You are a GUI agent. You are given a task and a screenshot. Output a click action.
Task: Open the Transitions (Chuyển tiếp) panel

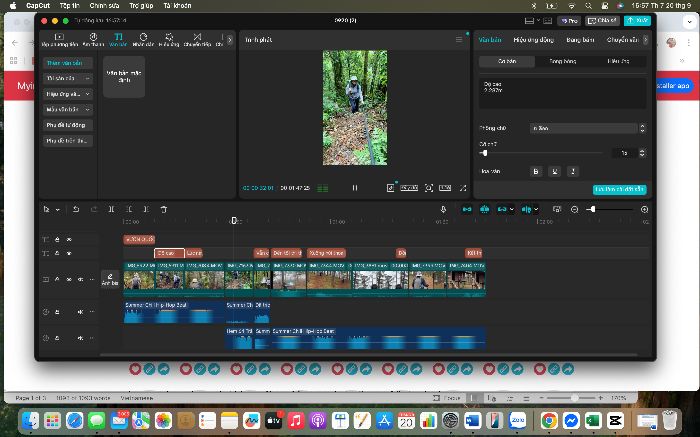(197, 40)
